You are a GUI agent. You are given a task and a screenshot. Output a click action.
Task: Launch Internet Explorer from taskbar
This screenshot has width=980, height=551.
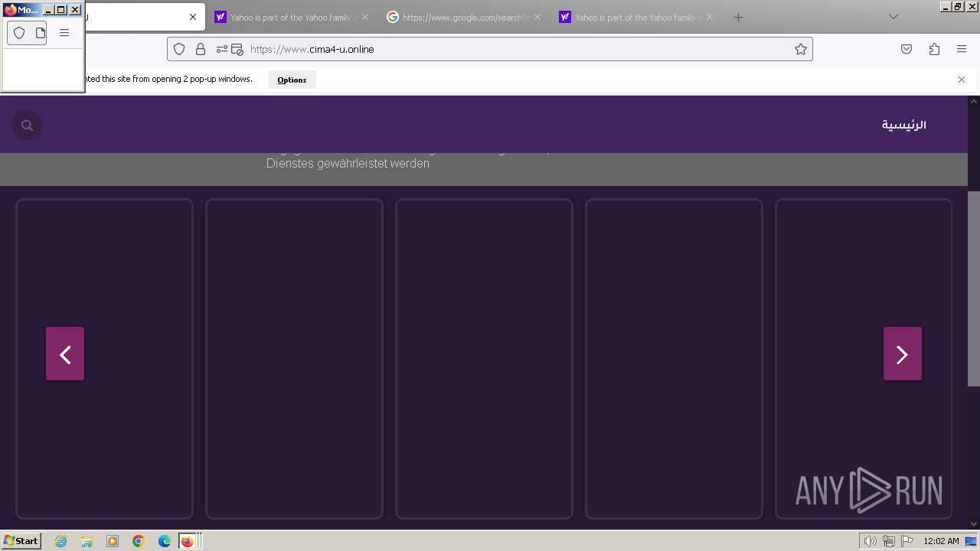(60, 541)
